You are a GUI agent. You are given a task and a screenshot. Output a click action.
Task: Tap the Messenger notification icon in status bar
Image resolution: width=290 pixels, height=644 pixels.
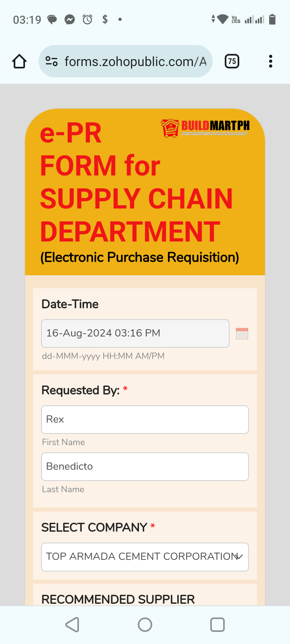click(x=70, y=19)
